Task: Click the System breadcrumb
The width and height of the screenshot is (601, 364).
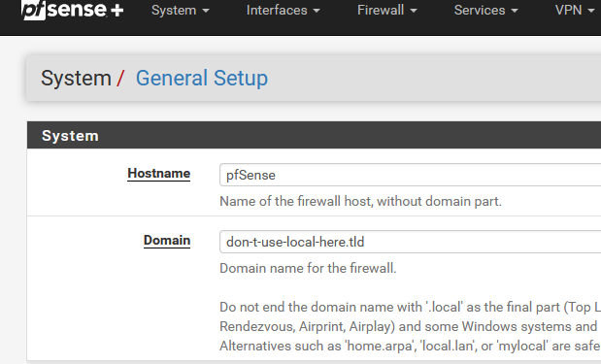Action: [x=76, y=79]
